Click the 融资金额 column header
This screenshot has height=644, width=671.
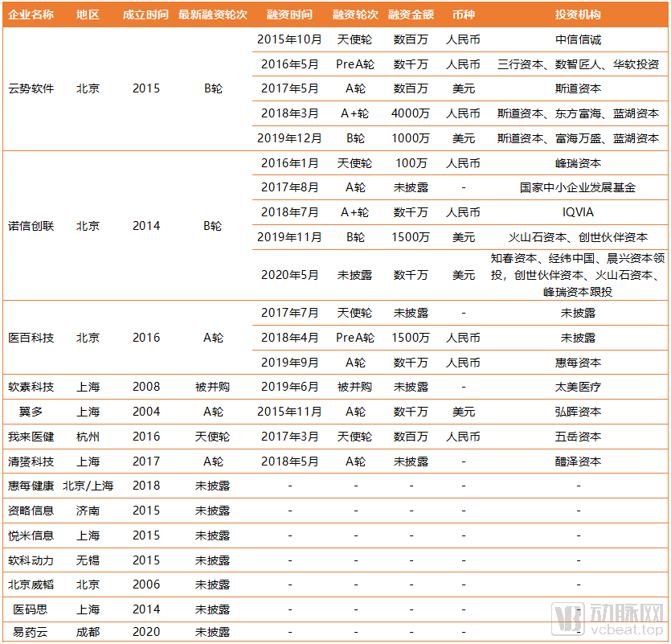point(411,14)
